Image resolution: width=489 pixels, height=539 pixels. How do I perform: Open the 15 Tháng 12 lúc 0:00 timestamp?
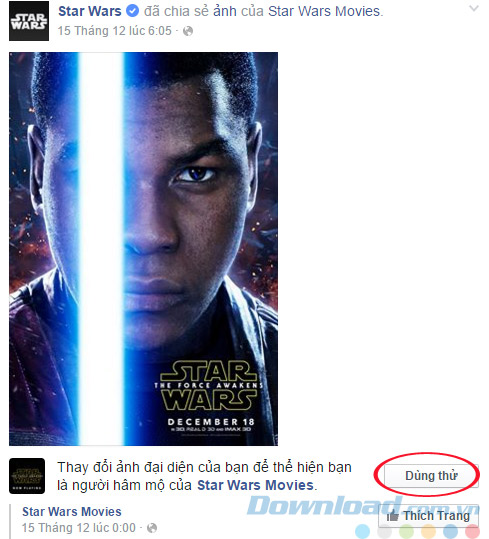(x=79, y=528)
